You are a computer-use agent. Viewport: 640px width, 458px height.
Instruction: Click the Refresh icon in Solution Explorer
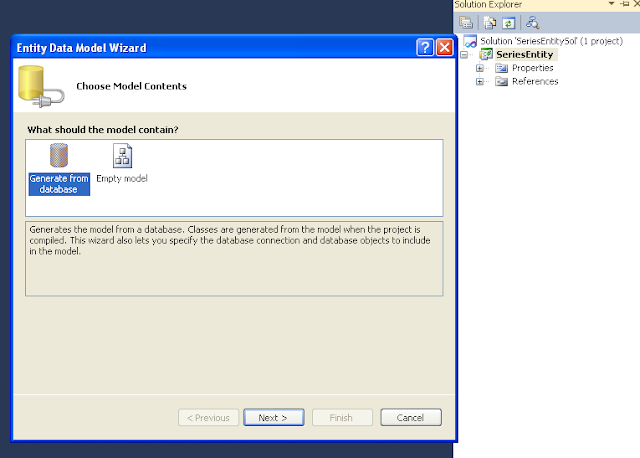click(x=508, y=23)
